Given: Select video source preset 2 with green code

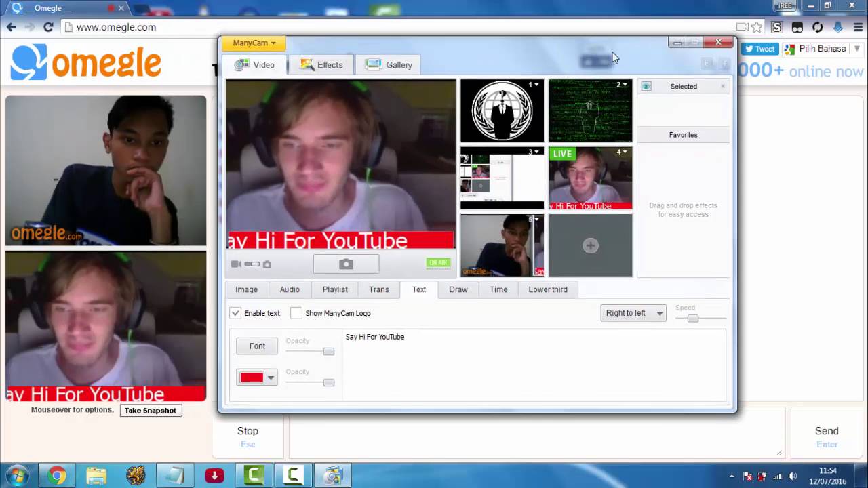Looking at the screenshot, I should pyautogui.click(x=590, y=110).
